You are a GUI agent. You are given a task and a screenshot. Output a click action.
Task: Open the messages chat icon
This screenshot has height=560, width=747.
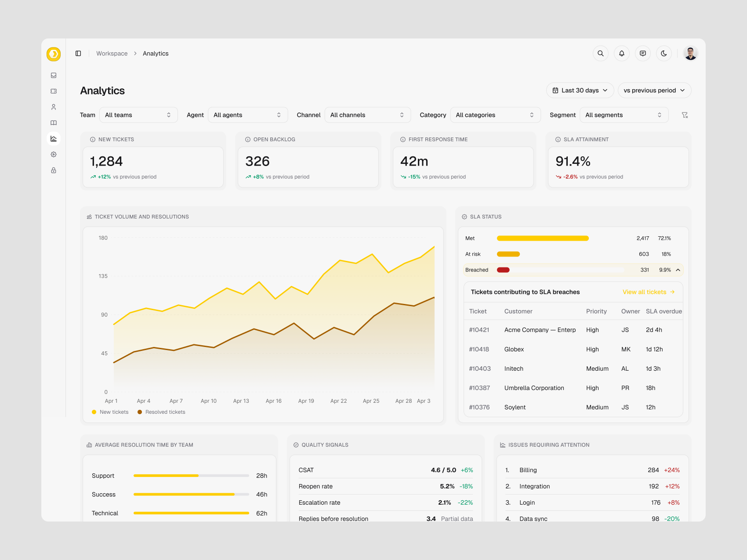(x=643, y=54)
